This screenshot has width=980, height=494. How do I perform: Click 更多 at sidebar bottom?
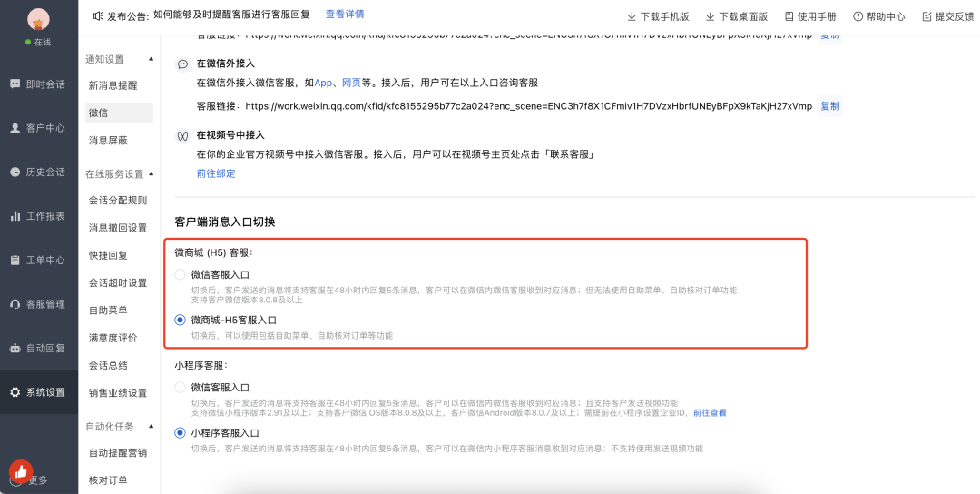(x=38, y=480)
